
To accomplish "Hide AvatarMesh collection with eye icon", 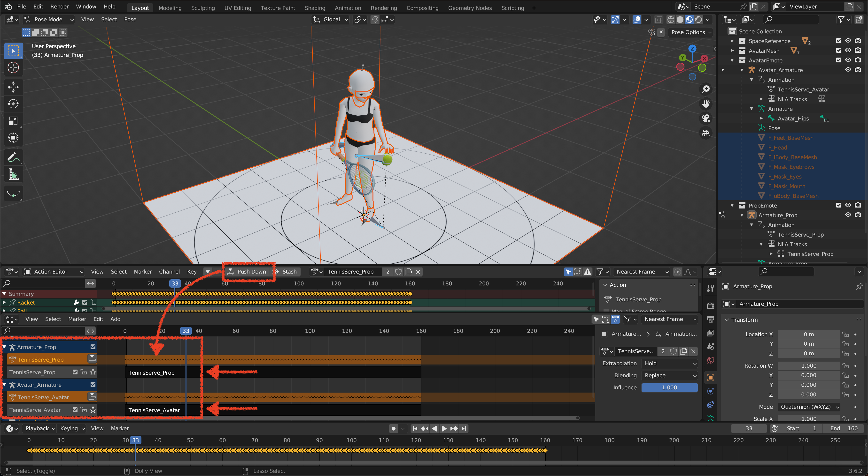I will click(x=848, y=51).
